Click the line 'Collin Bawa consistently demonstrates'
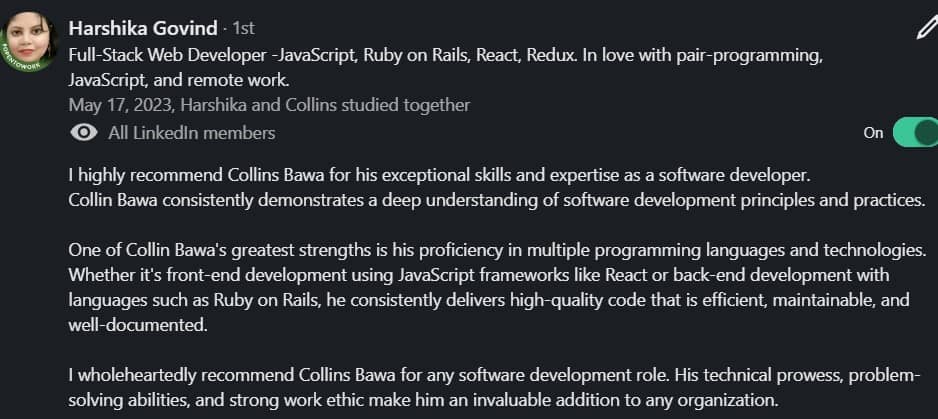 (x=497, y=200)
